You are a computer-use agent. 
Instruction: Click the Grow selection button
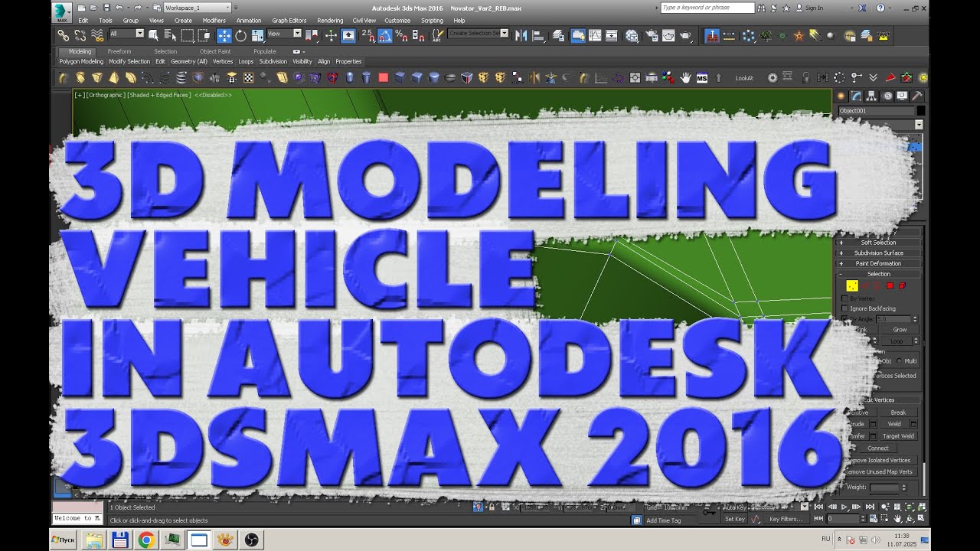click(900, 330)
